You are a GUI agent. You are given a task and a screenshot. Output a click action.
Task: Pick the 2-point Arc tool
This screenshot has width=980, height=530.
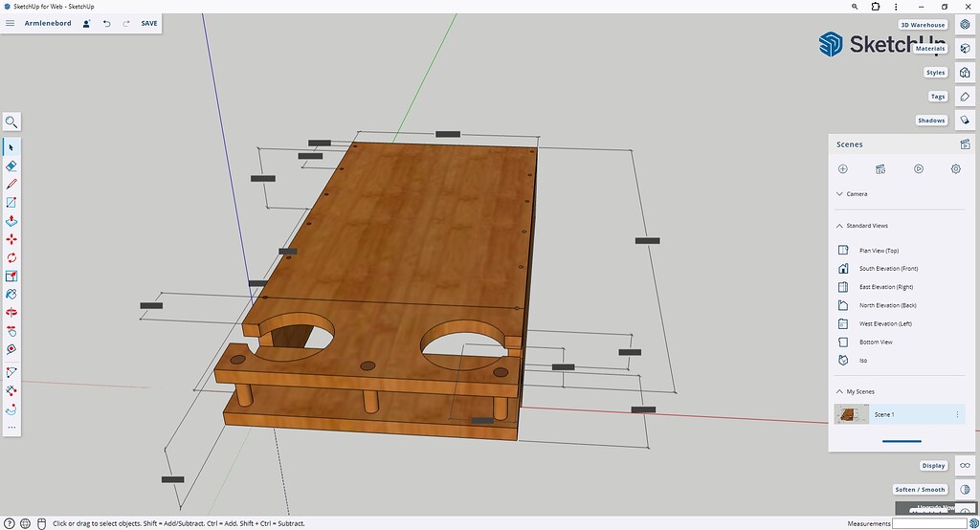click(x=11, y=372)
